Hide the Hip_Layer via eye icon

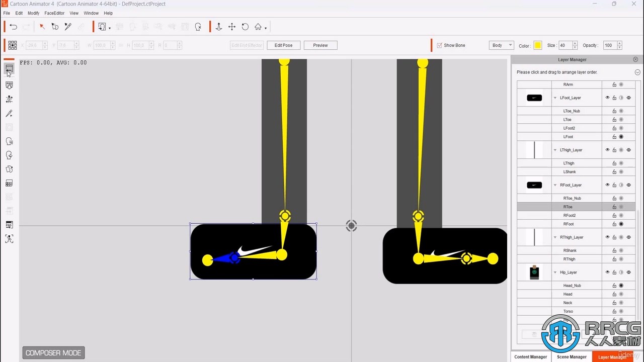coord(607,273)
